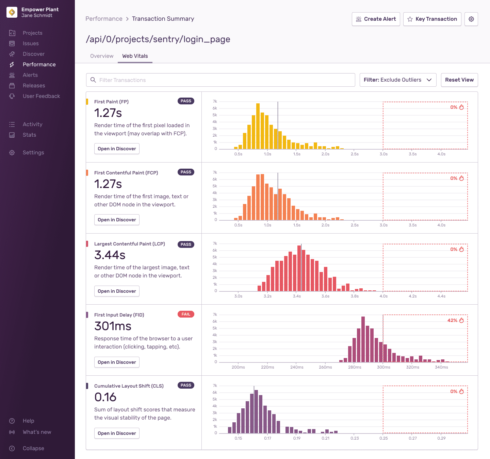This screenshot has width=490, height=459.
Task: Expand Filter: Exclude Outliers dropdown
Action: point(398,80)
